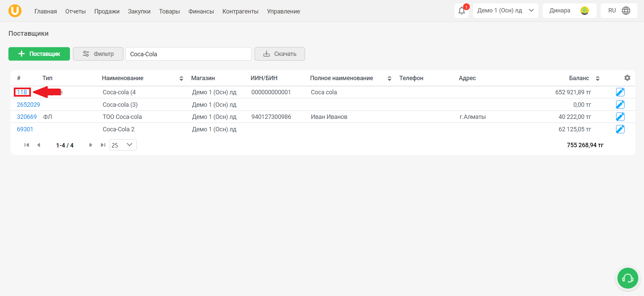Click the Coca cola full name cell
Screen dimensions: 644x296
coord(324,92)
